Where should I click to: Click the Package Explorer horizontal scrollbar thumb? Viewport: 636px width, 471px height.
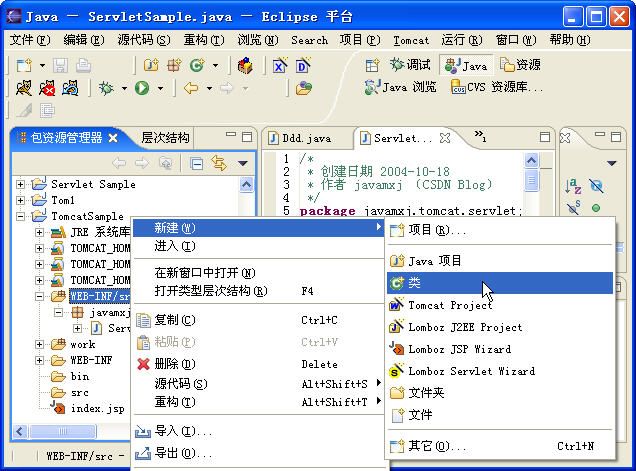[x=63, y=431]
